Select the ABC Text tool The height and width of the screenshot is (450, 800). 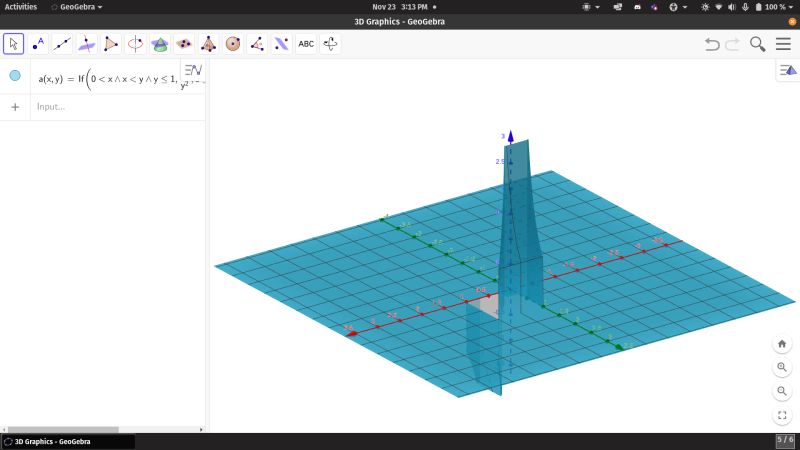pyautogui.click(x=306, y=44)
